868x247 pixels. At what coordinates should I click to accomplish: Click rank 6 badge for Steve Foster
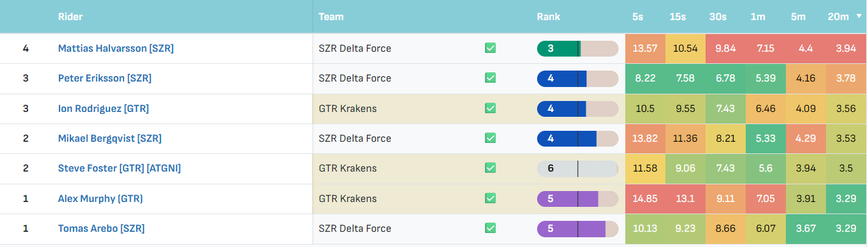coord(578,169)
